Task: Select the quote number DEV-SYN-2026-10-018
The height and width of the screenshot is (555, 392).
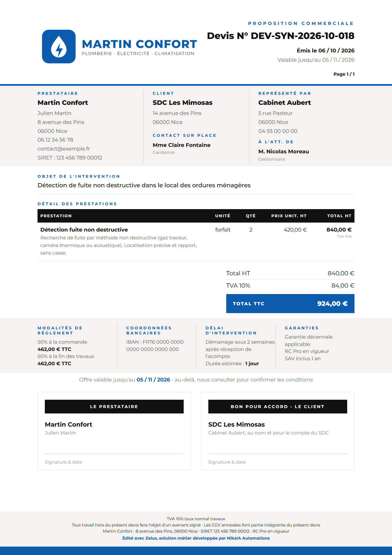Action: point(302,36)
